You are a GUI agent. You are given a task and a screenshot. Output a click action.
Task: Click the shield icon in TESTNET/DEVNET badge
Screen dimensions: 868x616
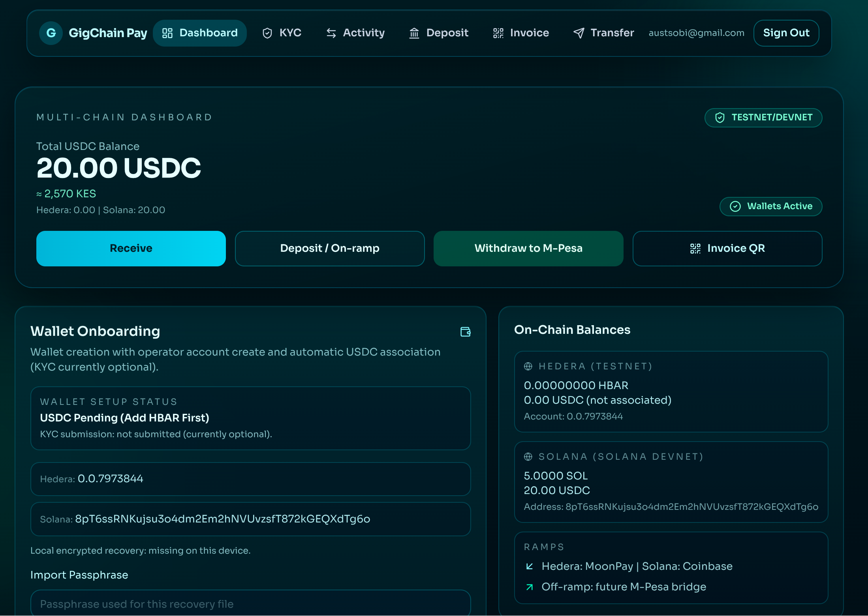(720, 118)
